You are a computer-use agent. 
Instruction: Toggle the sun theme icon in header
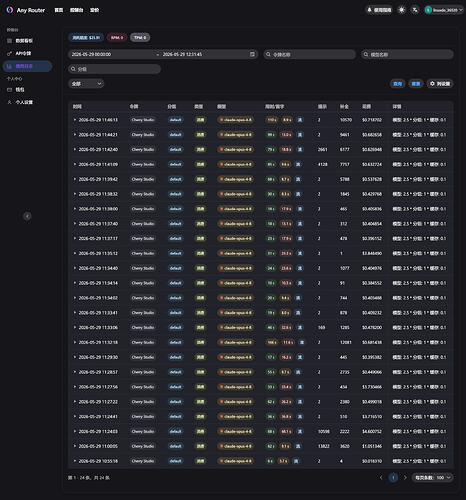tap(402, 10)
